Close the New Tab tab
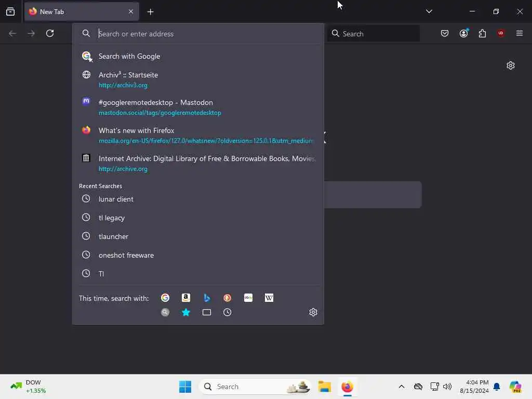The image size is (532, 399). pyautogui.click(x=131, y=11)
